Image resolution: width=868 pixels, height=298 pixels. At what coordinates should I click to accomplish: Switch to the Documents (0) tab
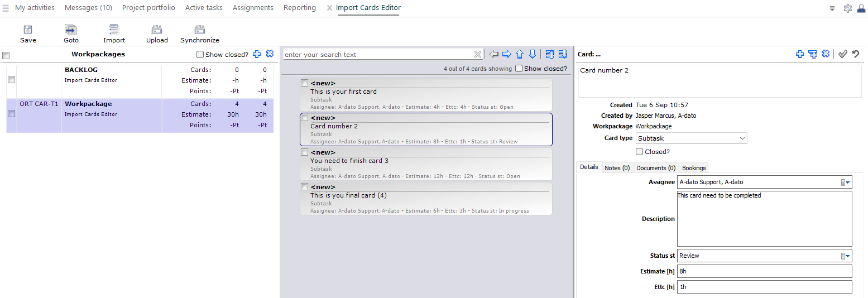coord(656,168)
